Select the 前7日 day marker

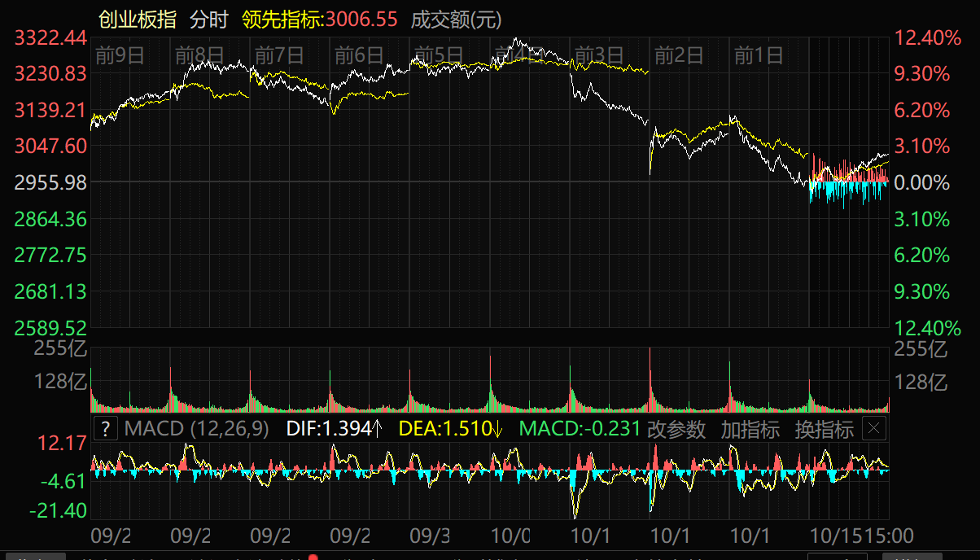[279, 55]
